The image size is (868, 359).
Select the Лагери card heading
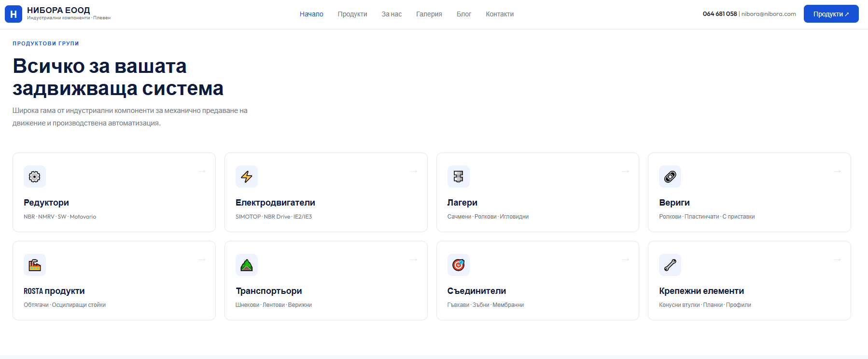pyautogui.click(x=462, y=203)
